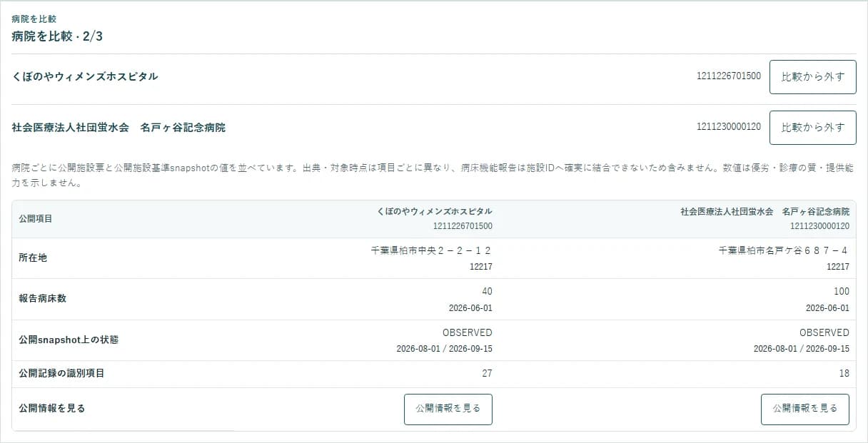868x443 pixels.
Task: Select くぼのやウィメンズホスピタル name in the top list
Action: (85, 76)
